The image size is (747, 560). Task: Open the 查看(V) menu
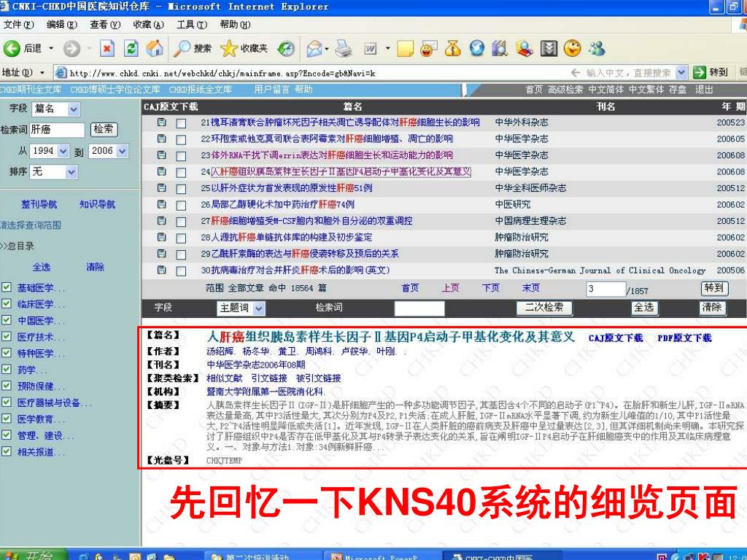(105, 24)
